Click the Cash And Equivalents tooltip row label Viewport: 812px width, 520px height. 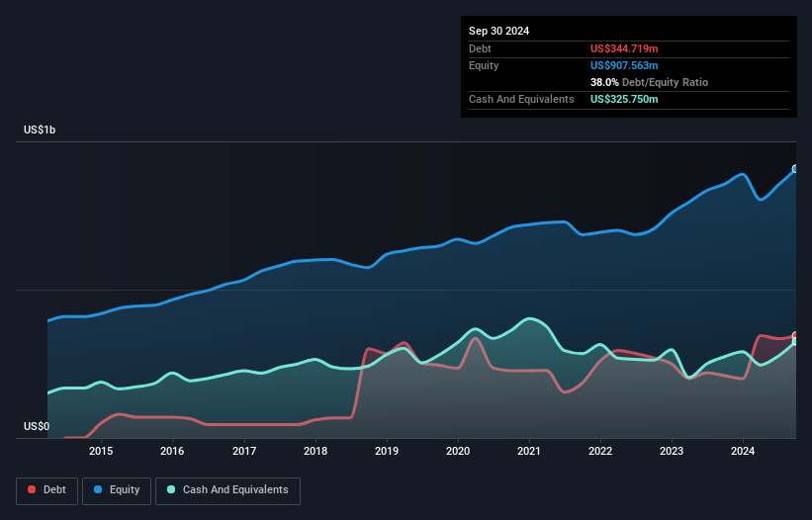pos(521,99)
